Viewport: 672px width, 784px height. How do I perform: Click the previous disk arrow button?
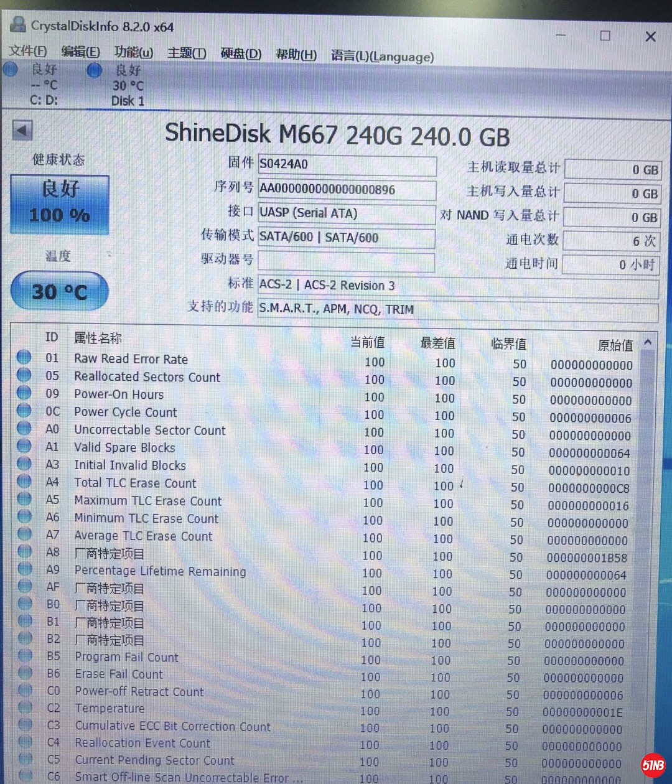click(22, 131)
